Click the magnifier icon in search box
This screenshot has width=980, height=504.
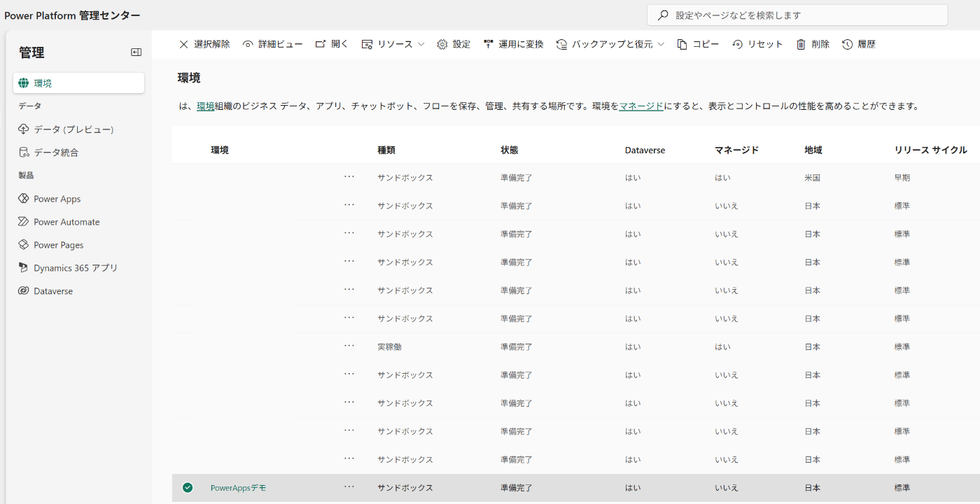[x=662, y=15]
